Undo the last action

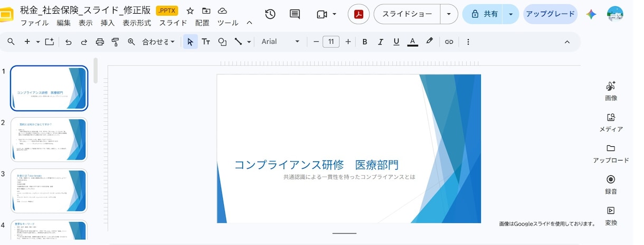pos(68,42)
